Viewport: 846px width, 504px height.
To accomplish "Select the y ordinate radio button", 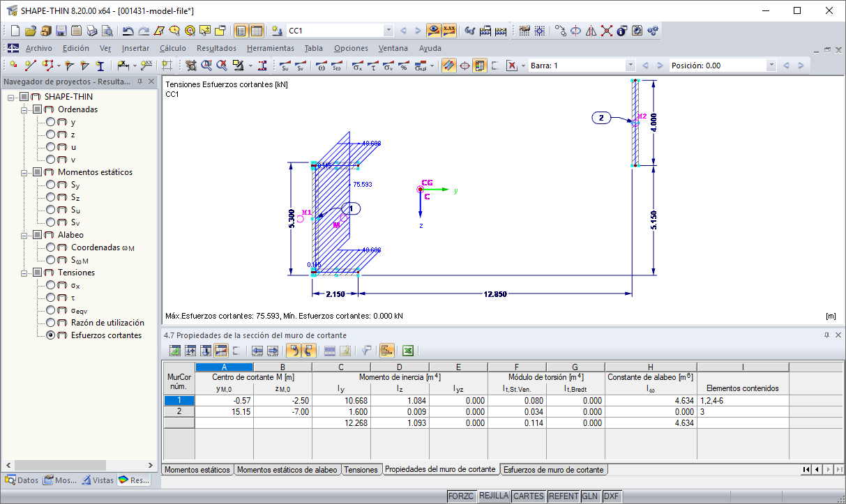I will click(51, 122).
